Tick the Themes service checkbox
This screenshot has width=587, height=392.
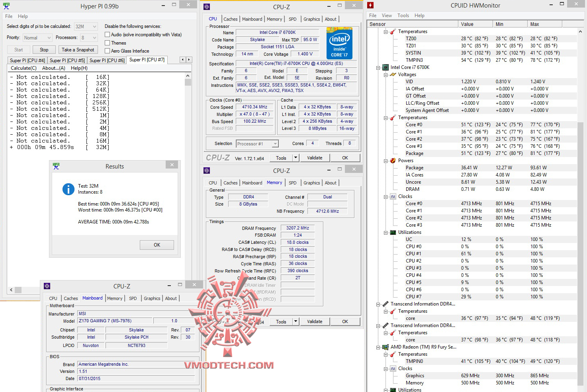click(107, 43)
